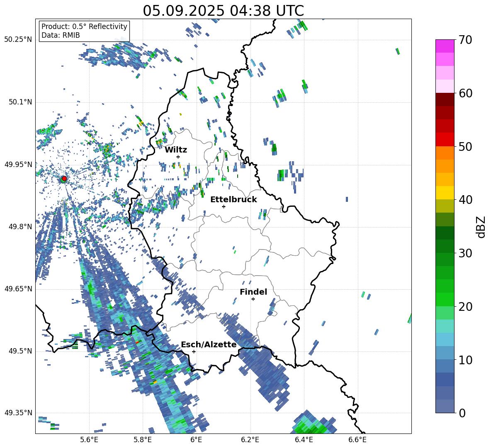Click the 70 value on the colorbar
This screenshot has width=491, height=448.
(x=465, y=40)
